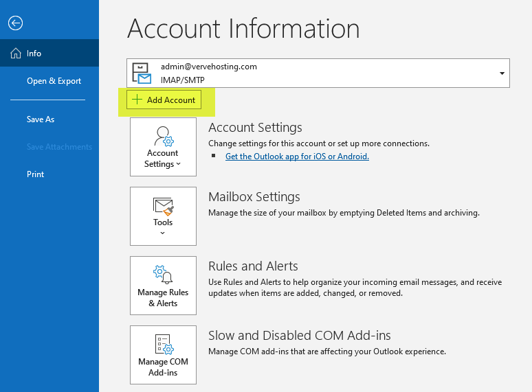The image size is (532, 392).
Task: Open the Open & Export menu
Action: (54, 81)
